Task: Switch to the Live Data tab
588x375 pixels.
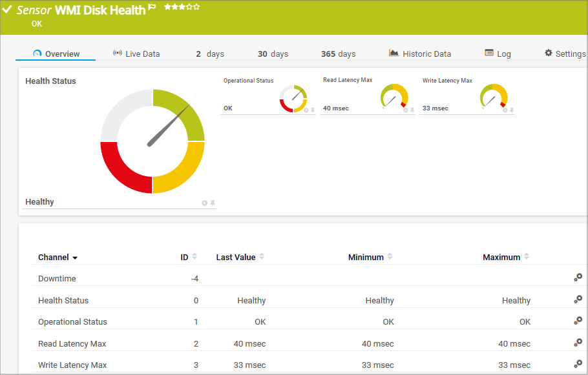Action: point(136,54)
